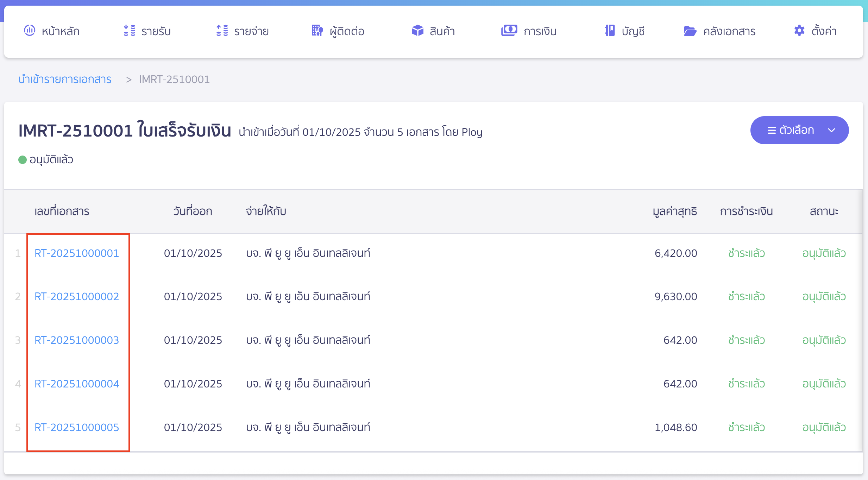Click ชำระแล้ว payment status on the first row

tap(747, 253)
